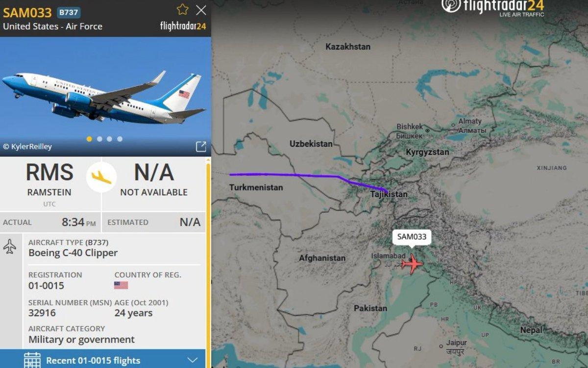Screen dimensions: 588x368
Task: Select the first yellow photo carousel dot
Action: click(89, 139)
